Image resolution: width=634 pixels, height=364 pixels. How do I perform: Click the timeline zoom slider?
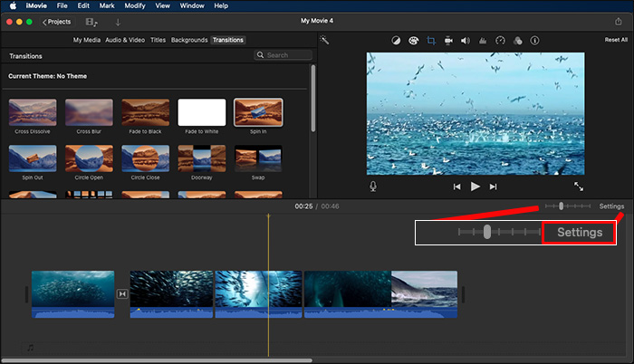(x=562, y=206)
